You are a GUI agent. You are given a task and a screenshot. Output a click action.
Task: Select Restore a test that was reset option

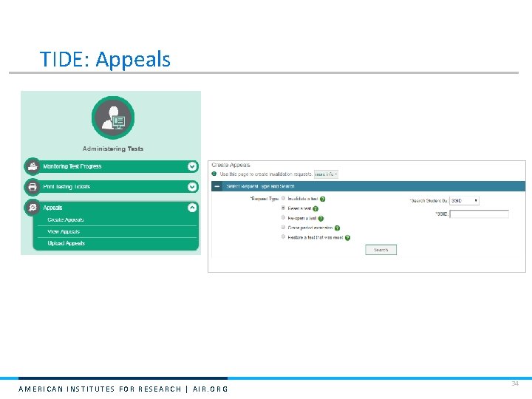[283, 237]
